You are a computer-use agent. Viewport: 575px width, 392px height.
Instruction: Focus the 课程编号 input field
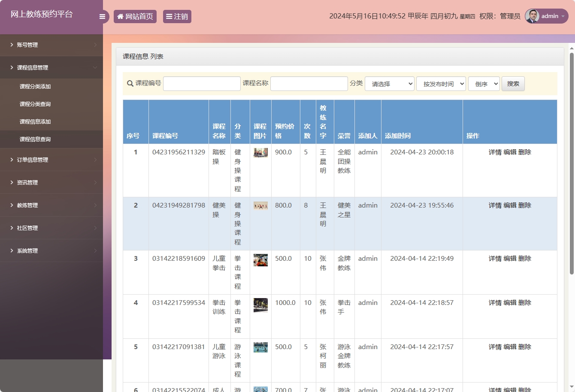(202, 84)
